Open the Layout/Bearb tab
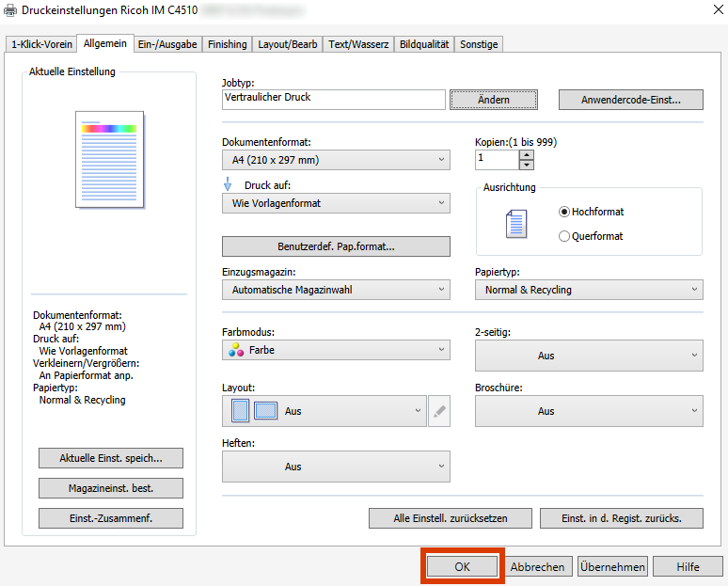 pos(288,44)
